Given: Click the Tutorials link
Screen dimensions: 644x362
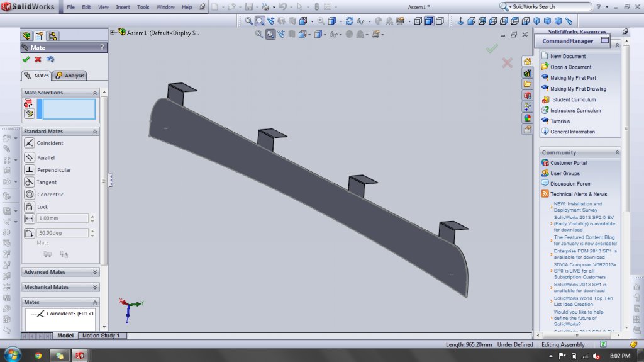Looking at the screenshot, I should pyautogui.click(x=560, y=122).
